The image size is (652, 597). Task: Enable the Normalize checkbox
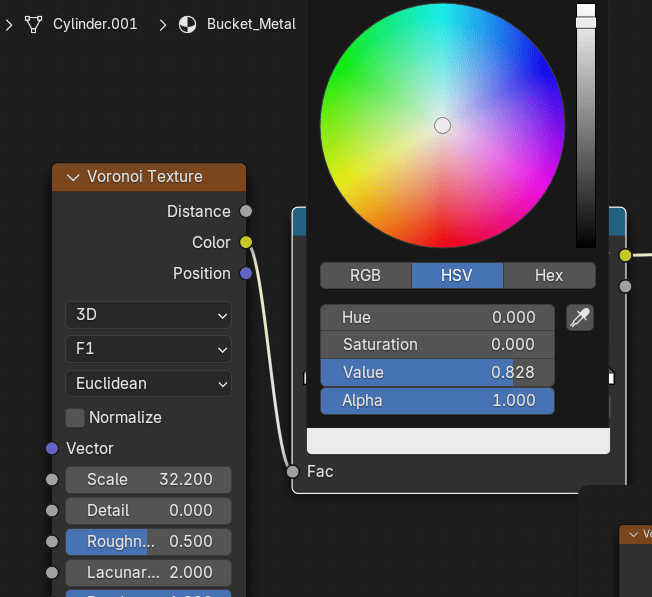(75, 417)
